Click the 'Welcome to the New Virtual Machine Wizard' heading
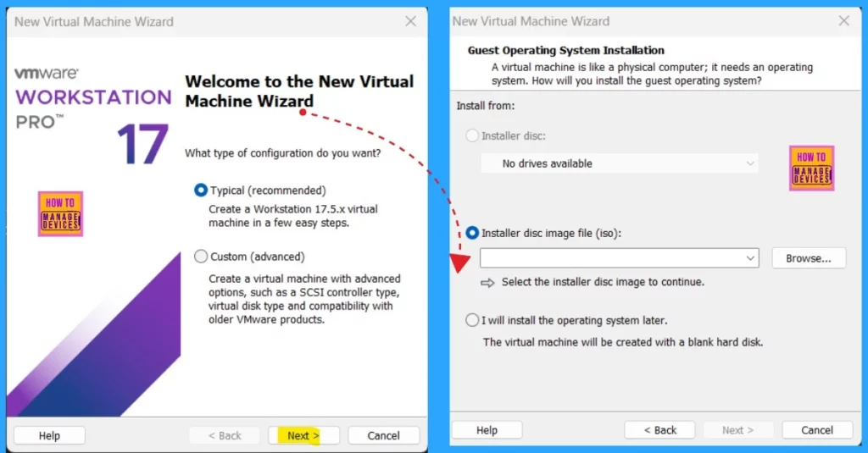Image resolution: width=868 pixels, height=453 pixels. click(x=299, y=91)
